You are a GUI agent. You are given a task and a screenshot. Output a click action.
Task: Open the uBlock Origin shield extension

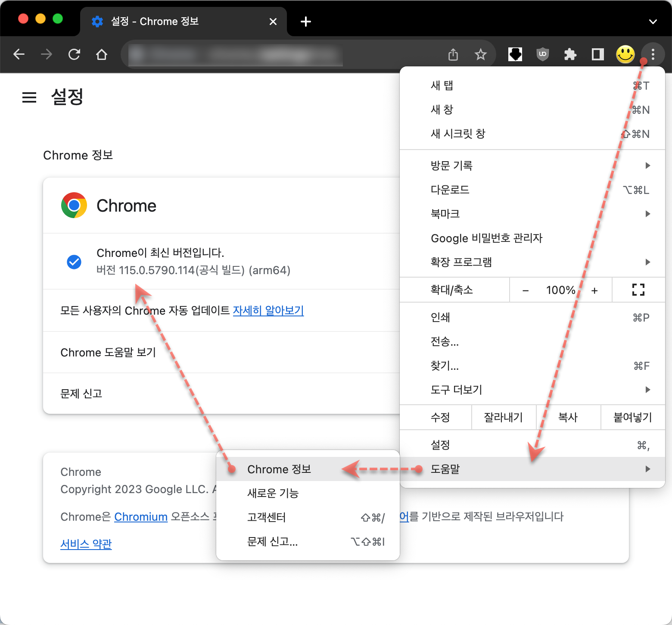543,54
